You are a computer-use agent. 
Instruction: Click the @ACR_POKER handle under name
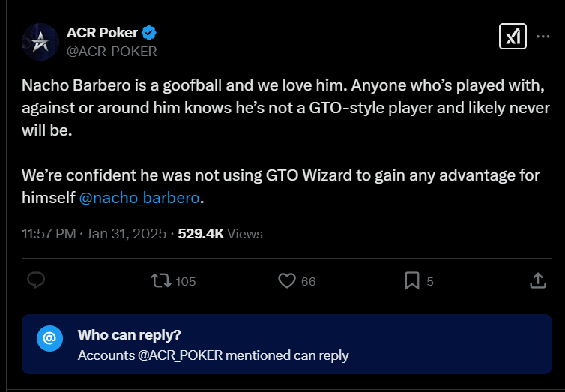coord(112,51)
